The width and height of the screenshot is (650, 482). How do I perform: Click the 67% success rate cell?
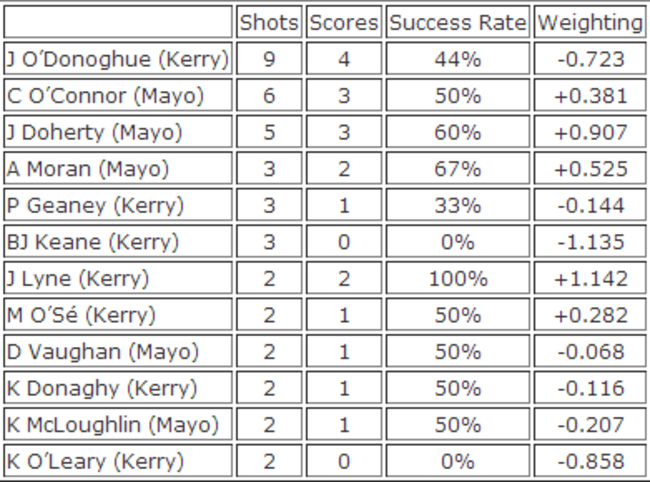pos(457,169)
